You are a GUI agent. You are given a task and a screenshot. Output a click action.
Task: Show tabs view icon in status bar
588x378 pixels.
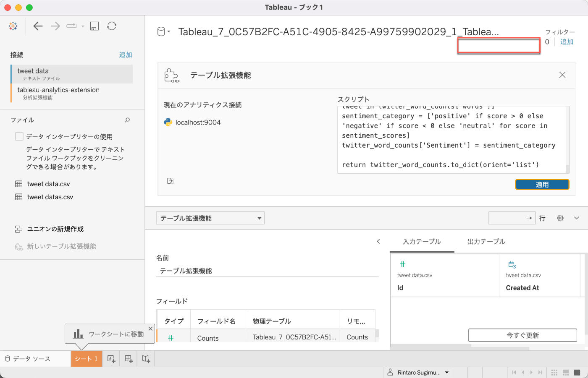578,373
